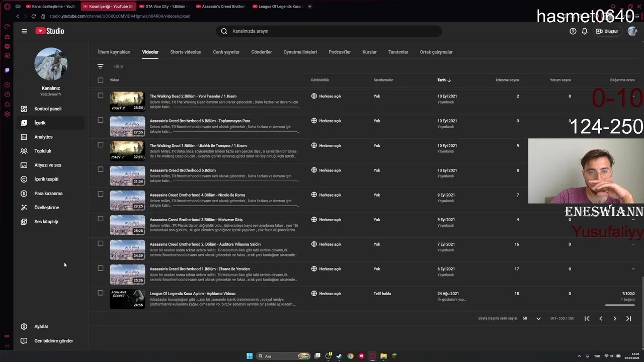Open Kontrol paneli in sidebar
This screenshot has width=644, height=362.
tap(48, 109)
